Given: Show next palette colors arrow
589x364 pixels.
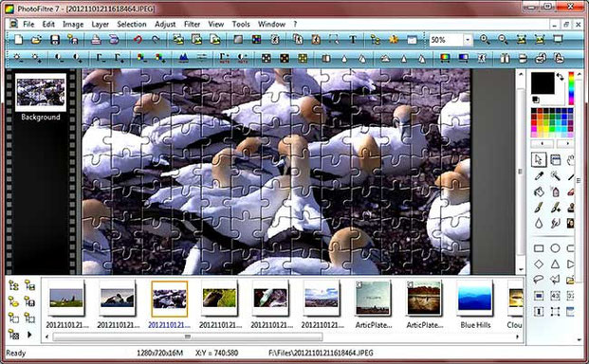Looking at the screenshot, I should coord(566,143).
